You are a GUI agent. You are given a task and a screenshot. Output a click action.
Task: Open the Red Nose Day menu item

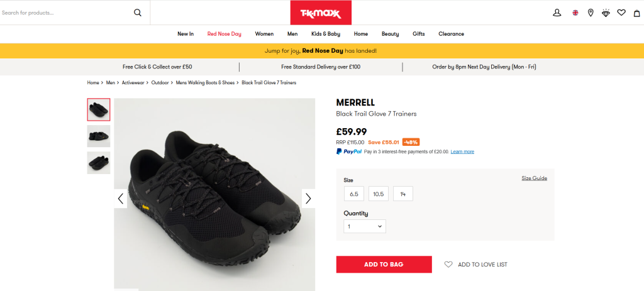pos(225,34)
